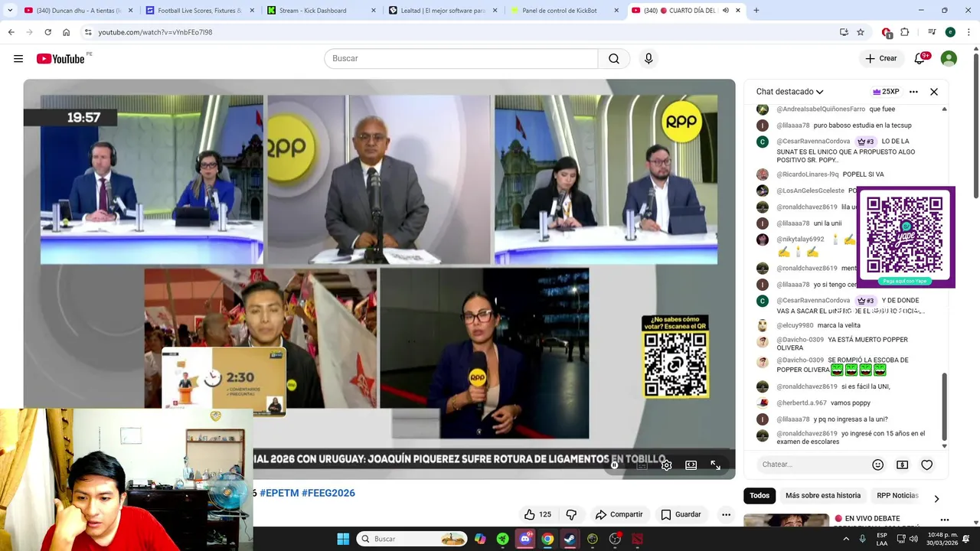Send a heart reaction in chat
The height and width of the screenshot is (551, 980).
tap(927, 465)
